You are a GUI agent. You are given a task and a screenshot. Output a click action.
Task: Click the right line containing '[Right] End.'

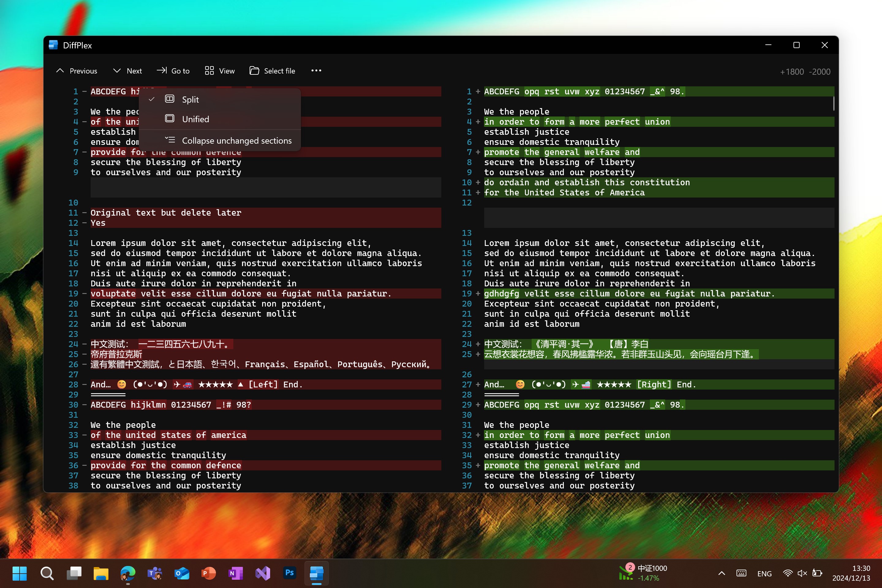point(659,384)
